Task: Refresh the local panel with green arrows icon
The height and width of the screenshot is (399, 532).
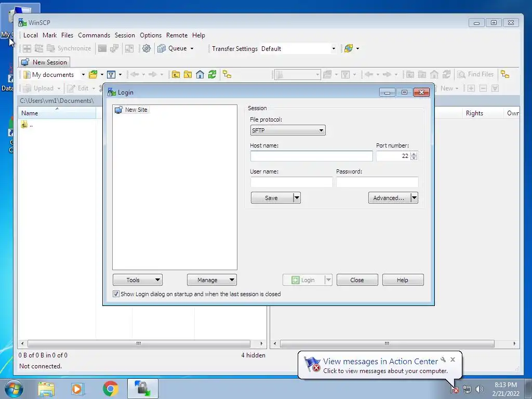Action: point(212,75)
